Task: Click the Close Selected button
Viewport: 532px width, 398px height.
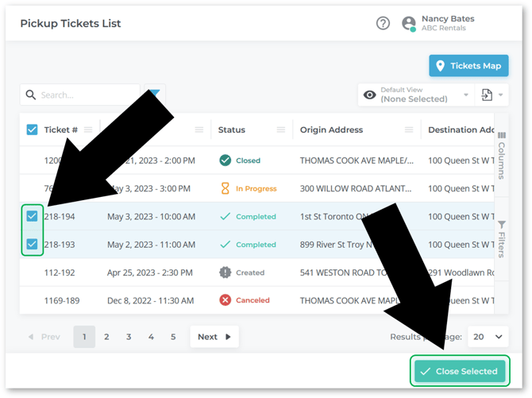Action: point(460,371)
